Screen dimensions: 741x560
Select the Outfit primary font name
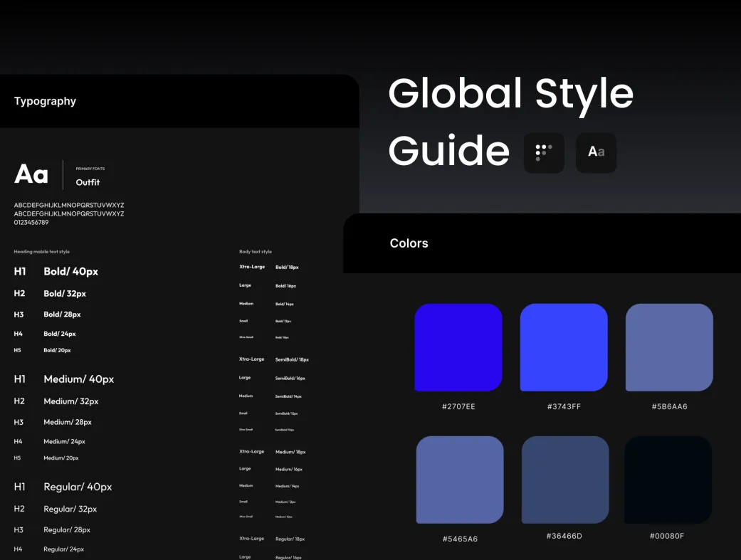tap(88, 183)
